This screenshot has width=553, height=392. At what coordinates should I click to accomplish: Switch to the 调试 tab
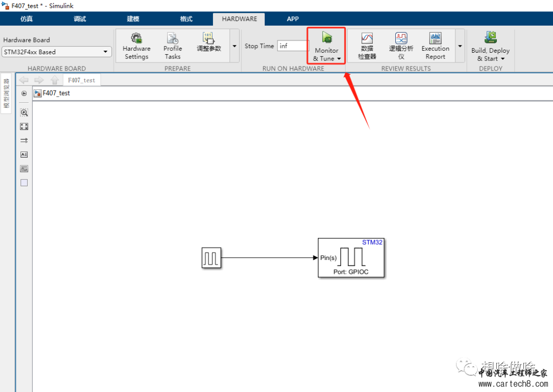coord(80,19)
